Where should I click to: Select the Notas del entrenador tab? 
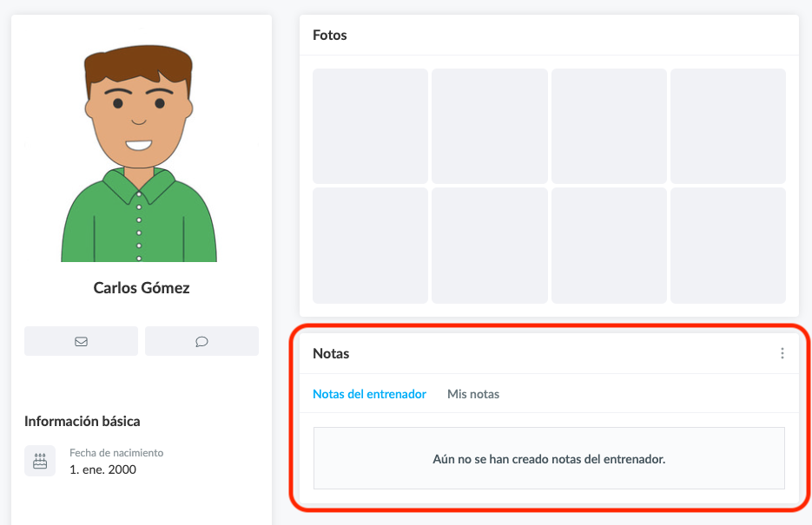(x=369, y=394)
